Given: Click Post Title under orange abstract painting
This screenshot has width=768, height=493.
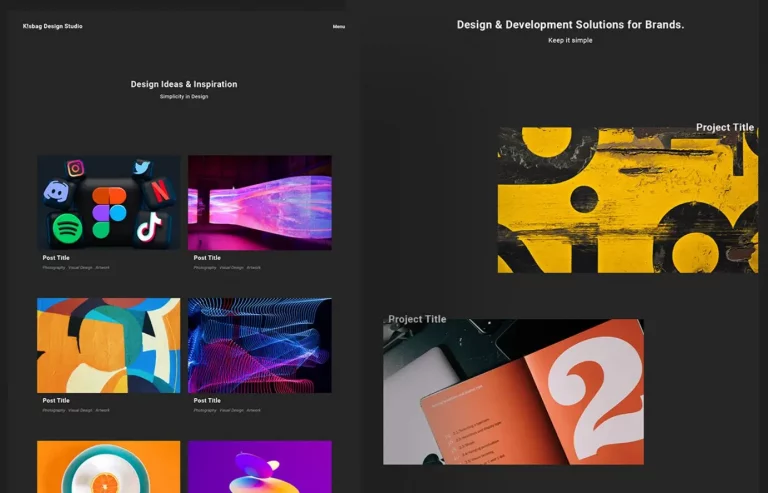Looking at the screenshot, I should click(56, 400).
